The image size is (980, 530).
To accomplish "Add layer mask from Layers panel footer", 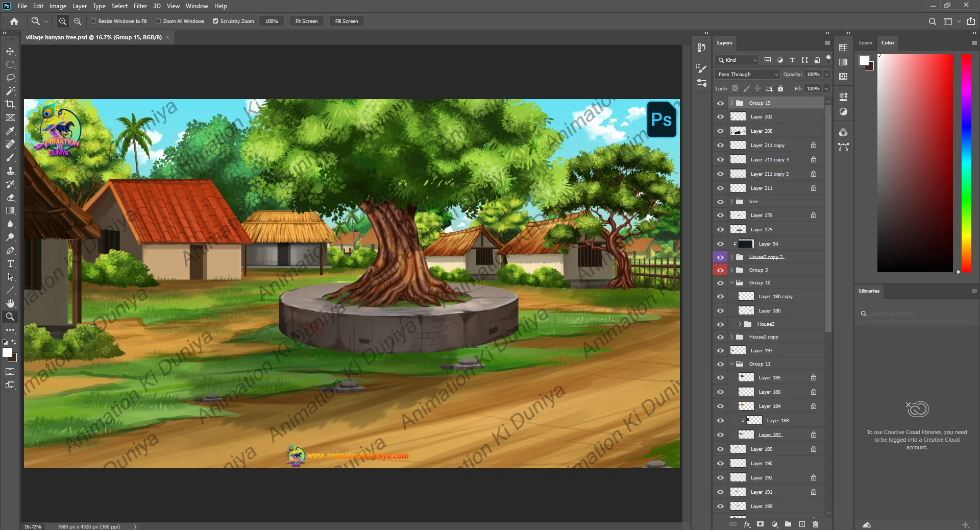I will 761,524.
